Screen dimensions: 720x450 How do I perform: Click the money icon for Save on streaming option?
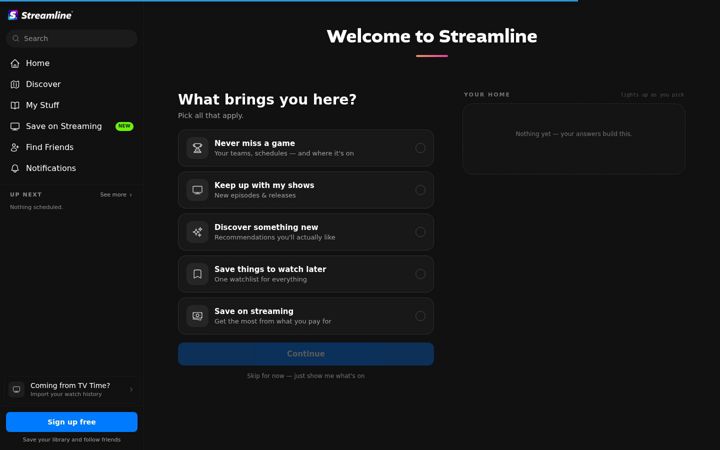[x=197, y=316]
